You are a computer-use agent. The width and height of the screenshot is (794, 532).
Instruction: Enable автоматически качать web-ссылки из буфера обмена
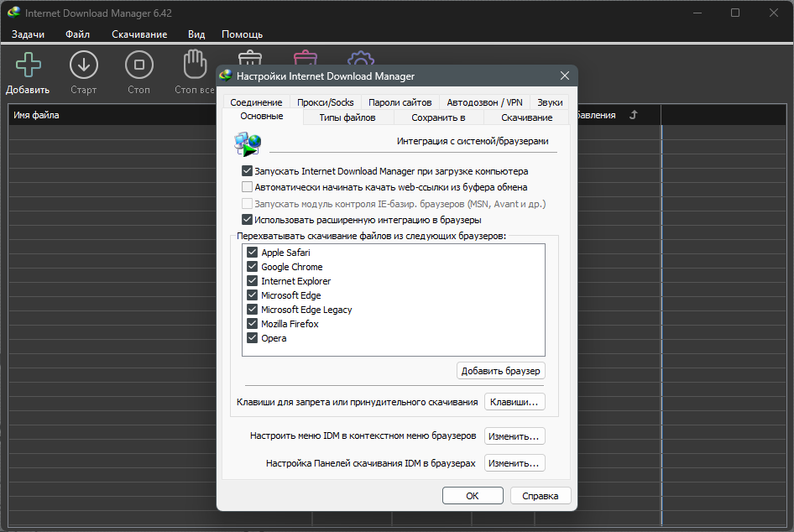pyautogui.click(x=248, y=187)
